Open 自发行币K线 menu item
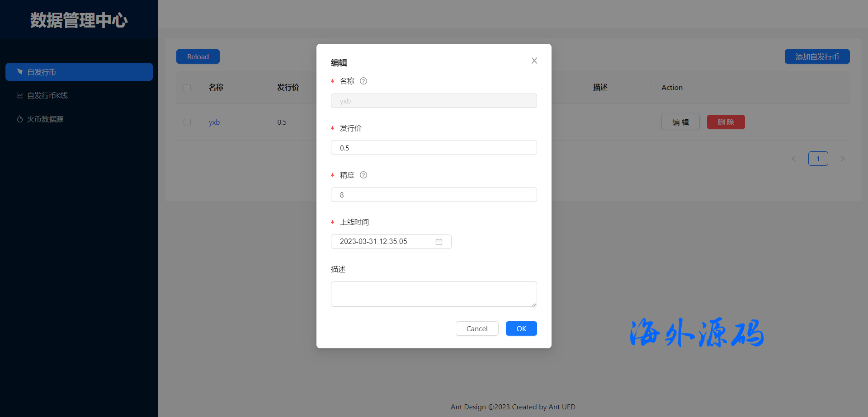This screenshot has width=868, height=417. tap(47, 95)
